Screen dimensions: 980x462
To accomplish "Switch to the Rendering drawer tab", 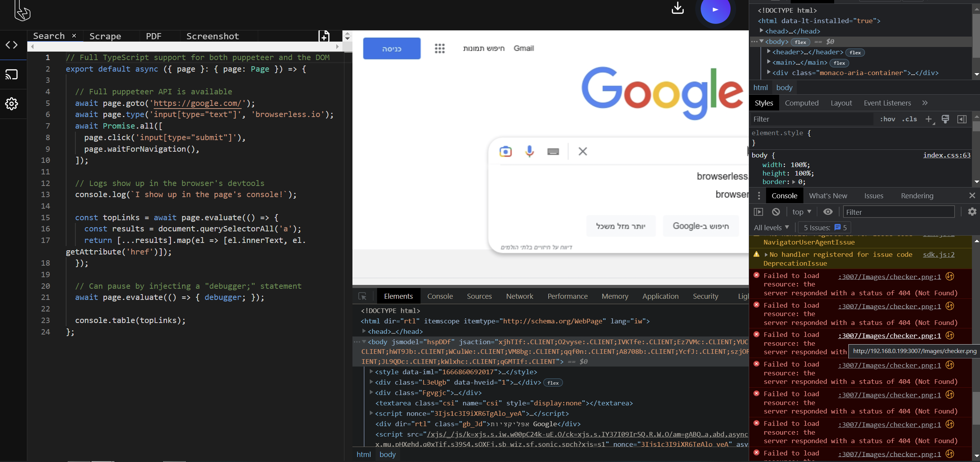I will [x=917, y=196].
